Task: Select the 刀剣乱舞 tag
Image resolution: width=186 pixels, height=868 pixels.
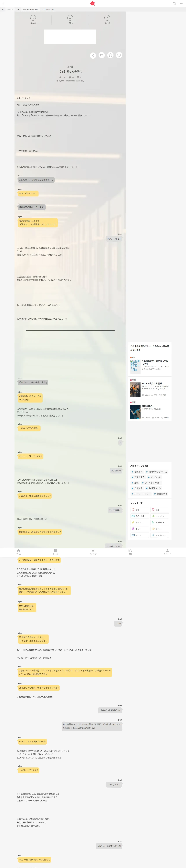Action: (137, 488)
